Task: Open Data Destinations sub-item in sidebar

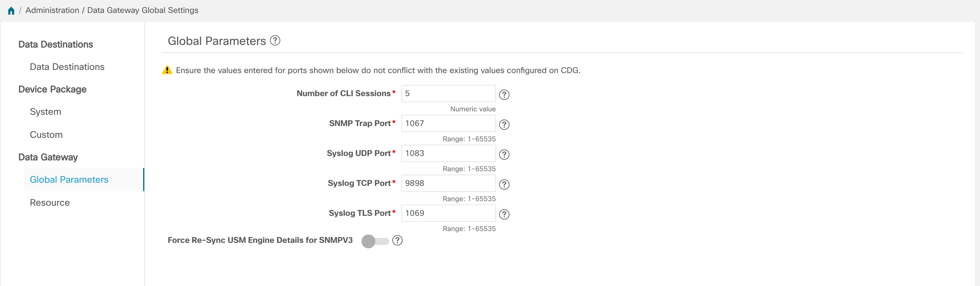Action: coord(67,67)
